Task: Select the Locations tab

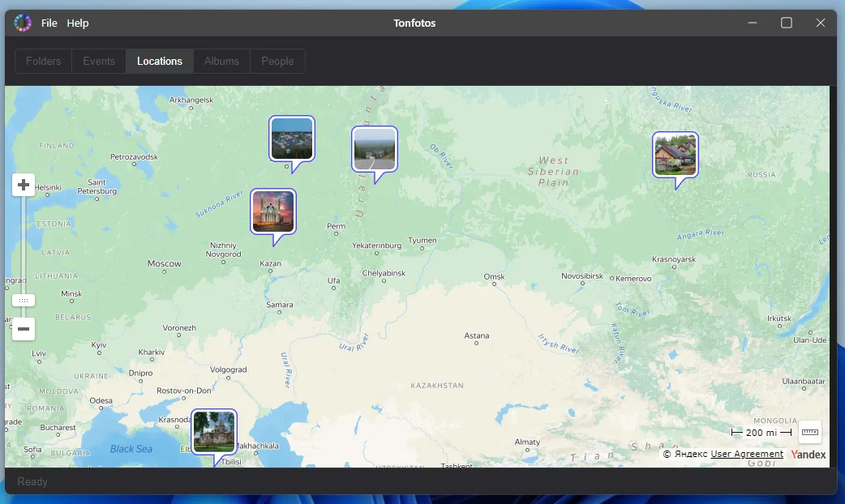Action: coord(160,62)
